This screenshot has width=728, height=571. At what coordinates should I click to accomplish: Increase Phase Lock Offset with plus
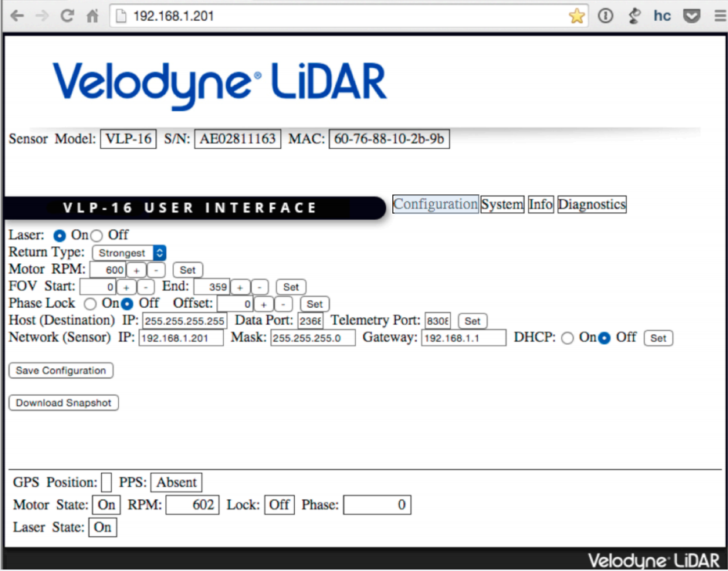[264, 305]
